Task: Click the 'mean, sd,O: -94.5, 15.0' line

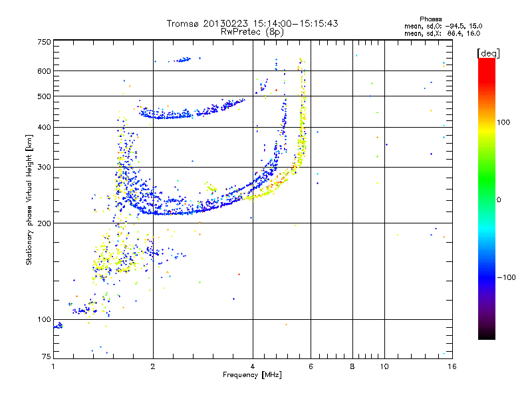Action: tap(443, 26)
